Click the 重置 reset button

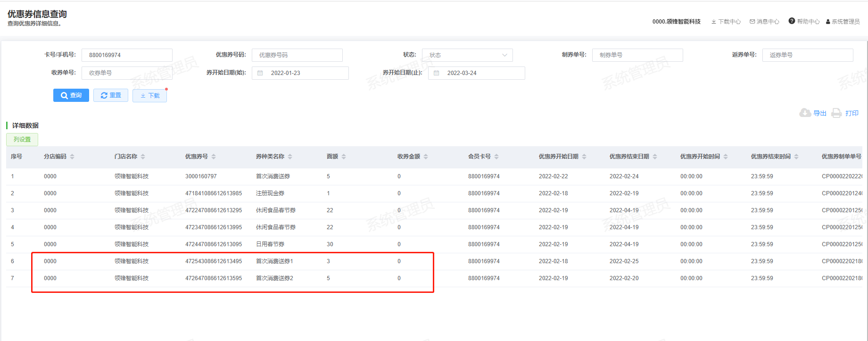coord(111,95)
